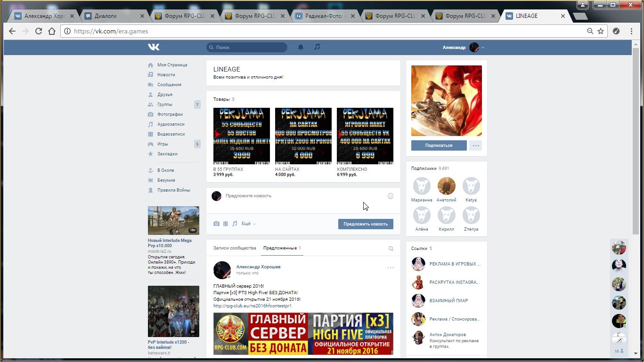Open Александр Хорошев post author name
The image size is (644, 362).
tap(258, 267)
